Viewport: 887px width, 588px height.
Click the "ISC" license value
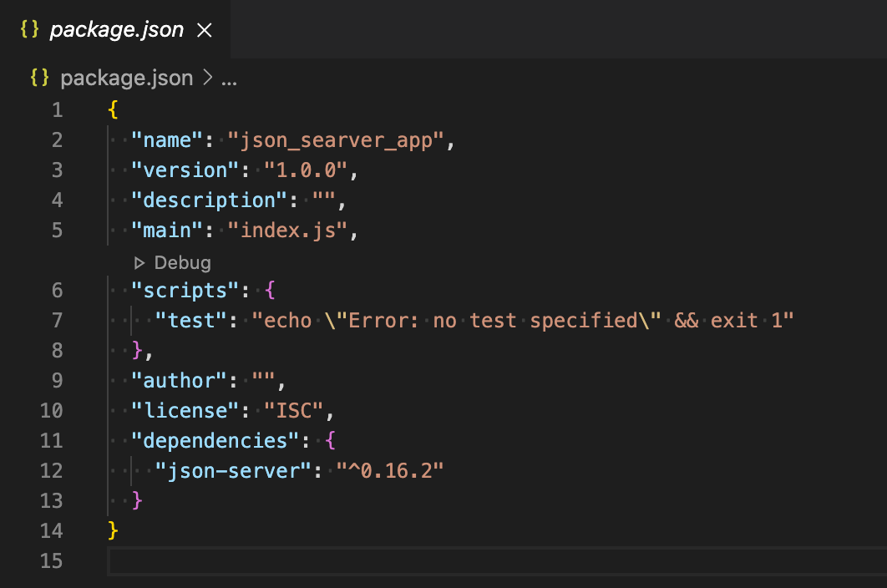pyautogui.click(x=294, y=410)
